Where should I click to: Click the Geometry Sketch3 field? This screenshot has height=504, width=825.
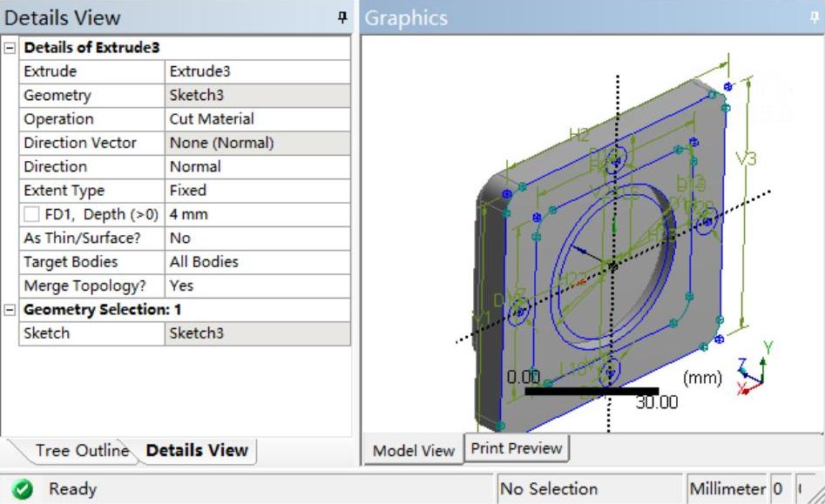click(257, 96)
